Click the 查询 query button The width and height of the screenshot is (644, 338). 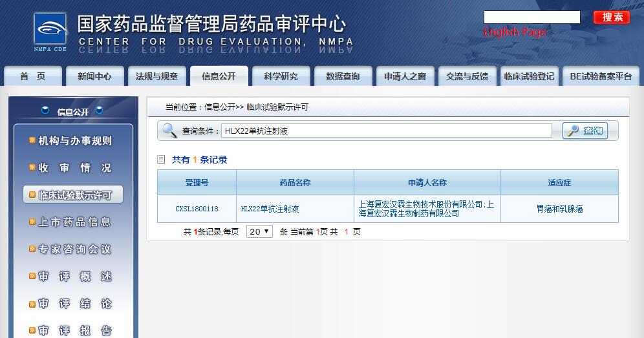(585, 131)
